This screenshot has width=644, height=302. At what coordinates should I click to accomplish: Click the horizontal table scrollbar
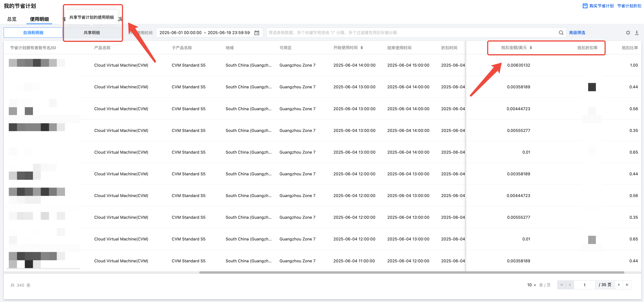click(x=411, y=272)
